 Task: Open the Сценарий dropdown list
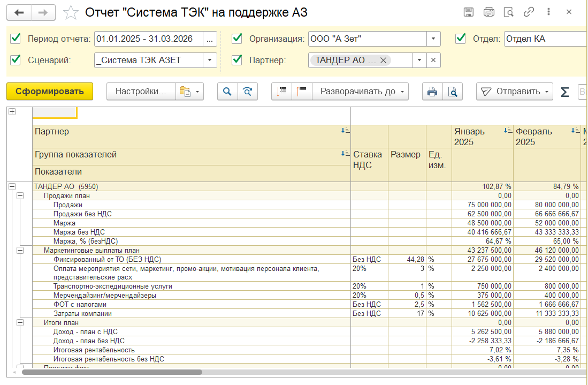click(x=209, y=61)
